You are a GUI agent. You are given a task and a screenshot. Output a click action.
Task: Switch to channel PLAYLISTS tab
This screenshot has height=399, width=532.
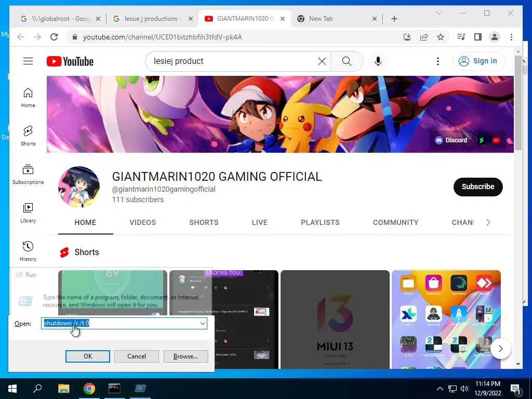pyautogui.click(x=320, y=222)
